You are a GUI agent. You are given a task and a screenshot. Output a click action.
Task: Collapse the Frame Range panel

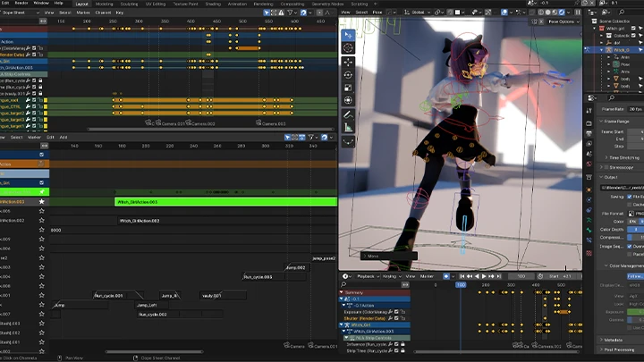coord(614,122)
